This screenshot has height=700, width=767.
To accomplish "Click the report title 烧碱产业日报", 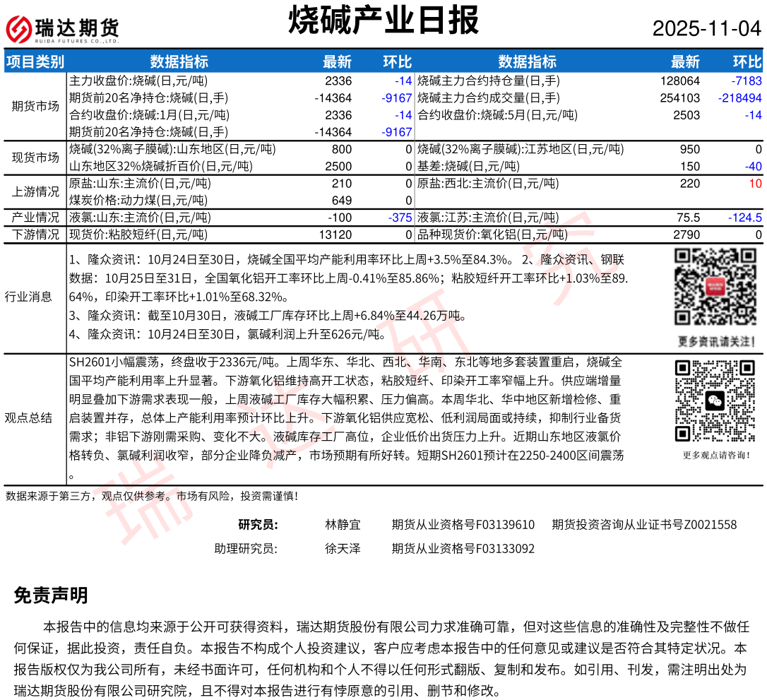I will click(383, 20).
